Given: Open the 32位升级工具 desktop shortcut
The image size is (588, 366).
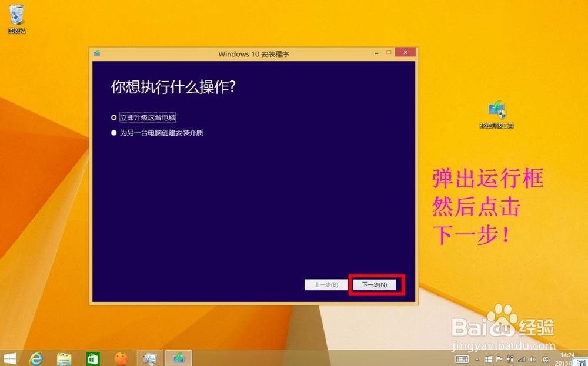Looking at the screenshot, I should pyautogui.click(x=496, y=115).
